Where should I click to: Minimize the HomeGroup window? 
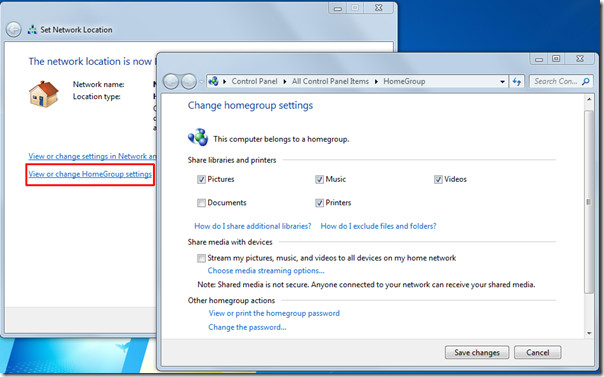[x=539, y=59]
